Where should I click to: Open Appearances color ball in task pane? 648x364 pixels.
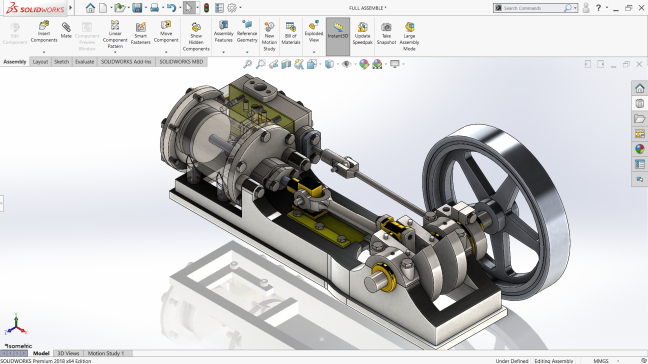pyautogui.click(x=640, y=149)
